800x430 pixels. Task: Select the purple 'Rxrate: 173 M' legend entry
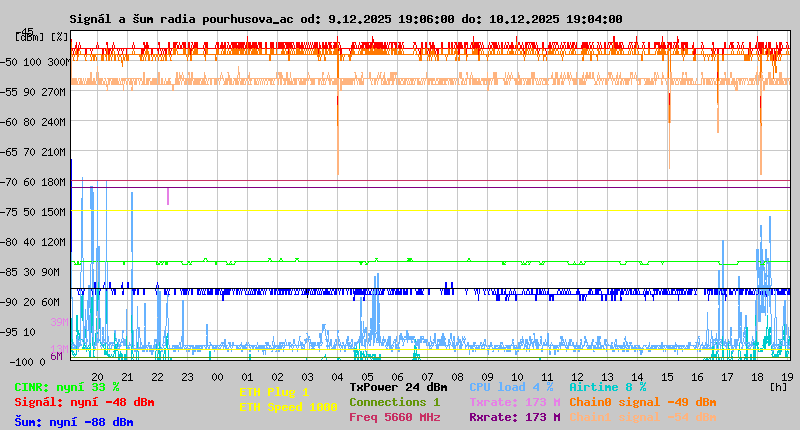click(514, 417)
